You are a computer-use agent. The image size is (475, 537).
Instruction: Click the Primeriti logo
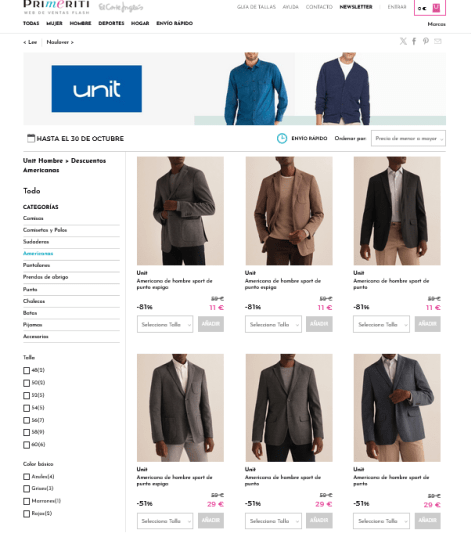pyautogui.click(x=57, y=7)
